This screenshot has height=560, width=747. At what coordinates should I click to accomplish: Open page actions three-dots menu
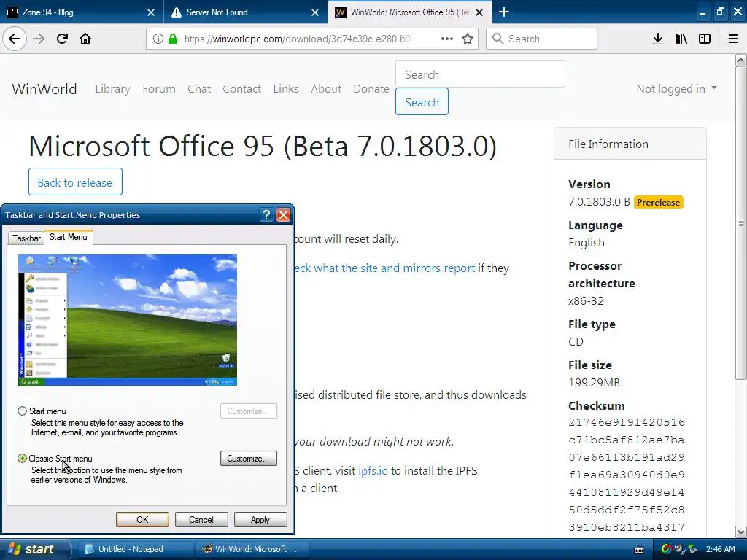click(447, 39)
